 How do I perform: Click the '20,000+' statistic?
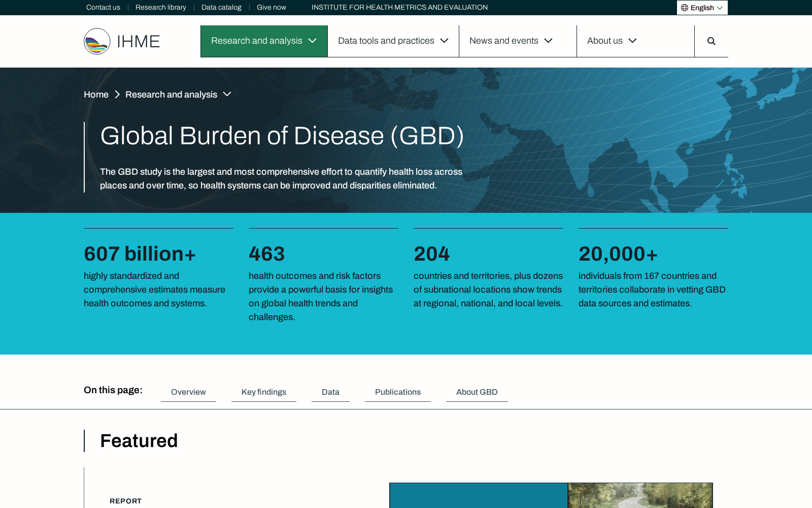pyautogui.click(x=618, y=254)
